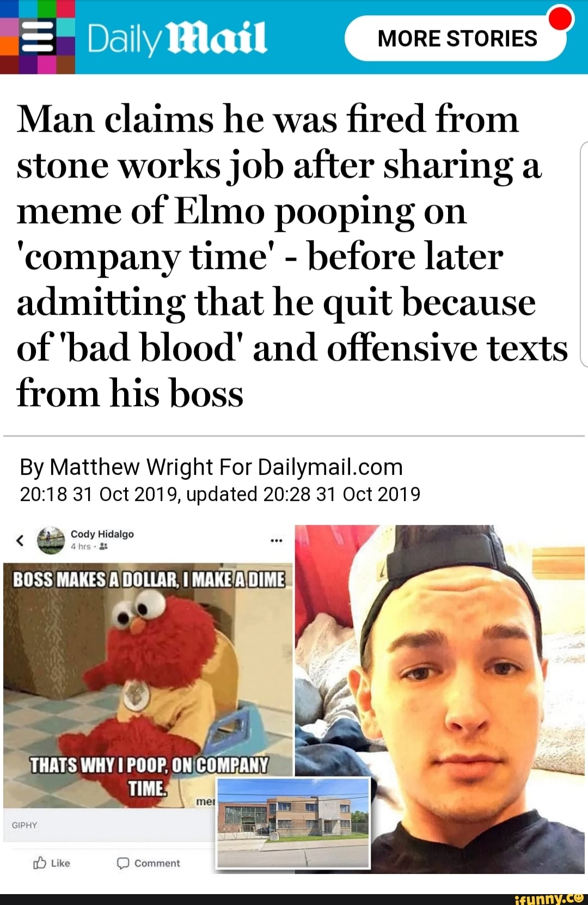Viewport: 588px width, 905px height.
Task: Like the Facebook post
Action: pos(52,863)
